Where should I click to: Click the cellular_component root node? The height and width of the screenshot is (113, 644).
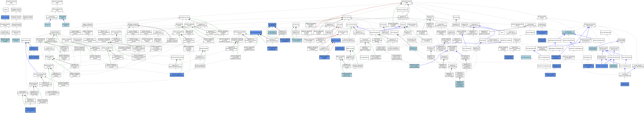tap(57, 2)
